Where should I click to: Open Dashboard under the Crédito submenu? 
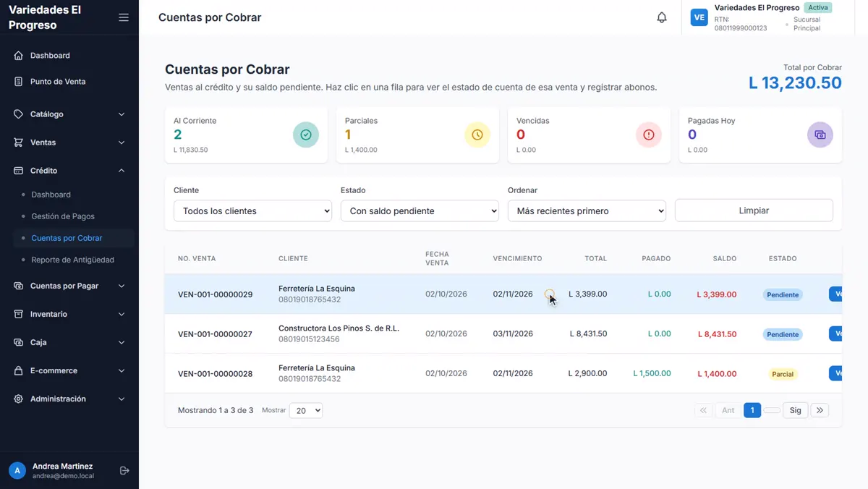pyautogui.click(x=51, y=195)
